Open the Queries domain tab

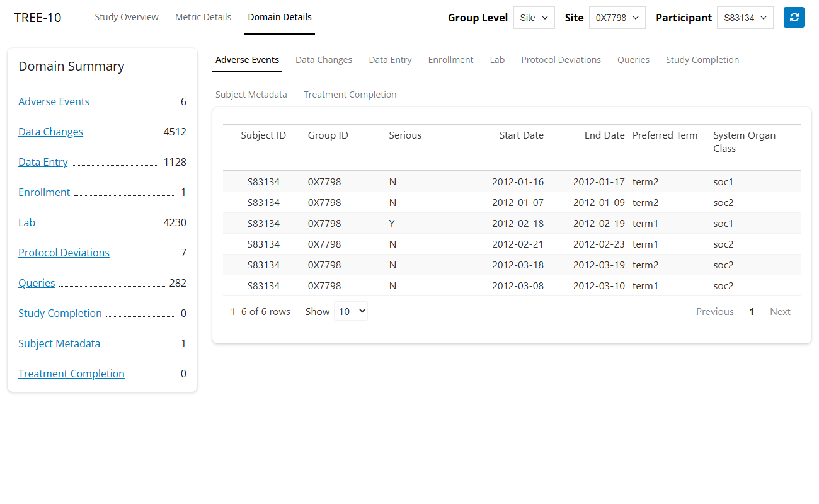click(x=633, y=60)
